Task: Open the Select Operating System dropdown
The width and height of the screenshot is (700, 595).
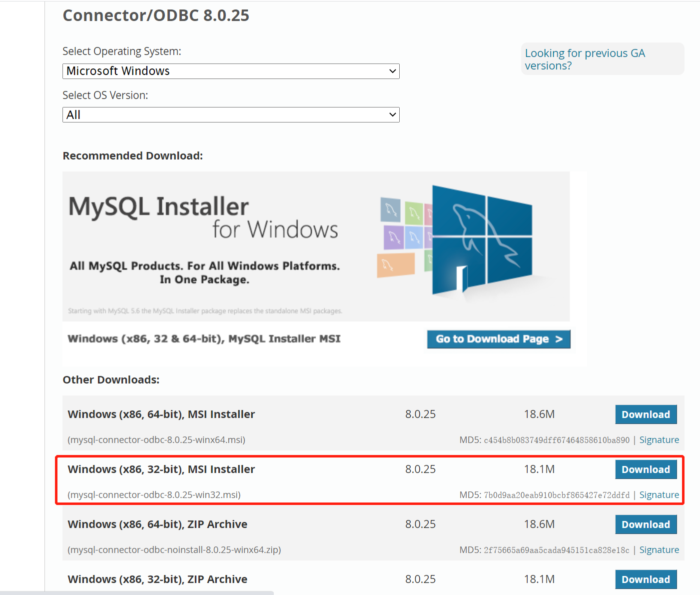Action: pos(230,71)
